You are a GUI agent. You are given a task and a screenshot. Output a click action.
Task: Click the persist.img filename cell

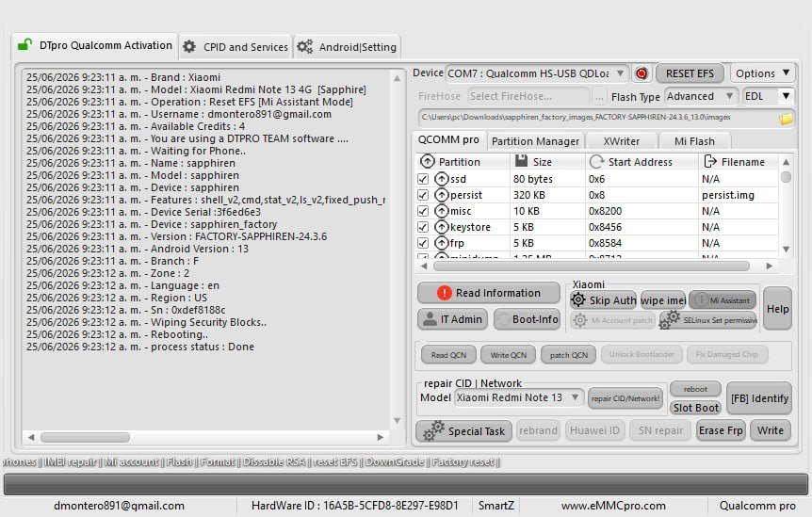727,195
